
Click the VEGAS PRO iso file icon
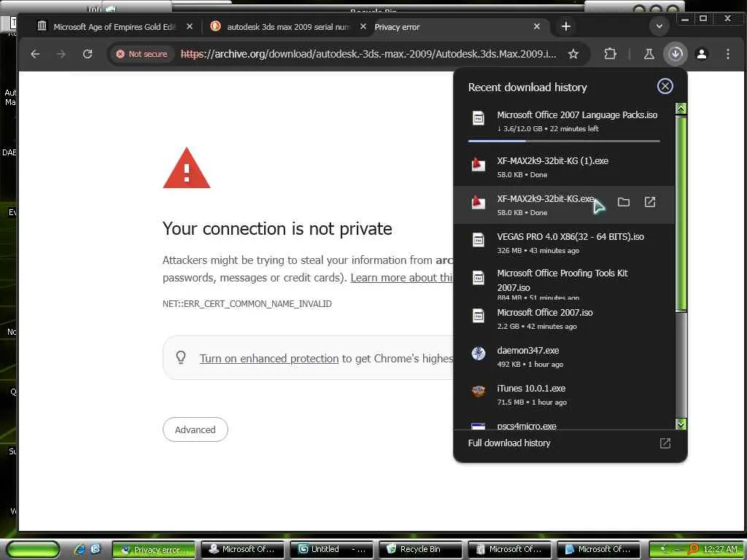pos(479,239)
